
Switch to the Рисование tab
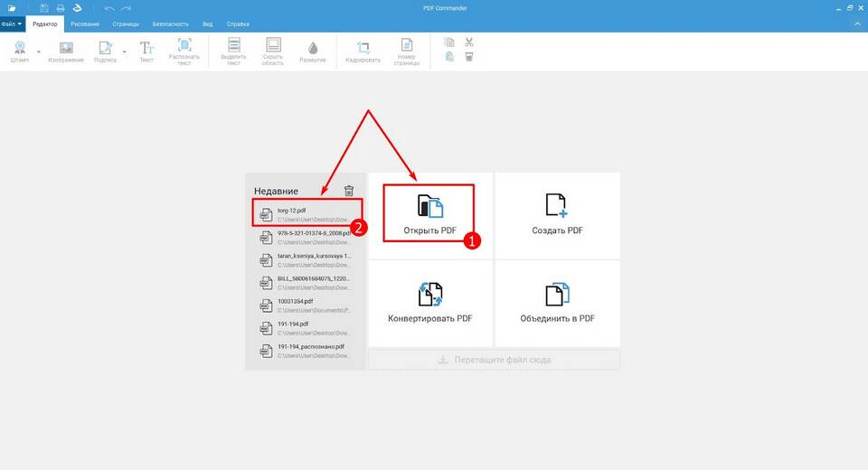pyautogui.click(x=85, y=23)
